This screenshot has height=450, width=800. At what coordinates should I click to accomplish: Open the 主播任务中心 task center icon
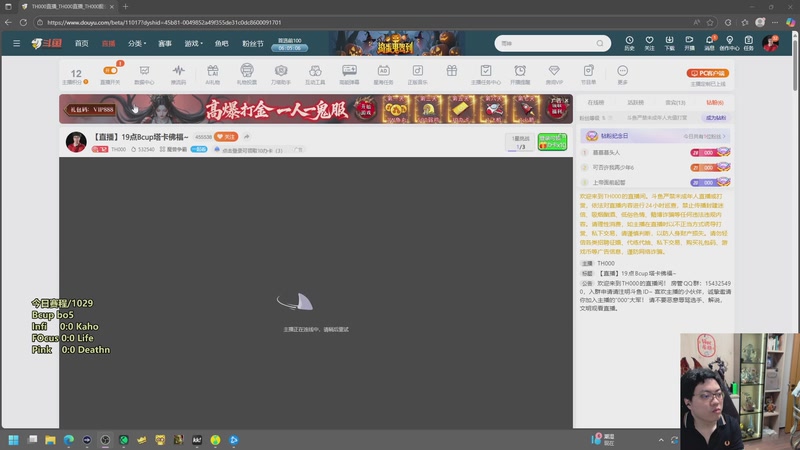click(486, 73)
